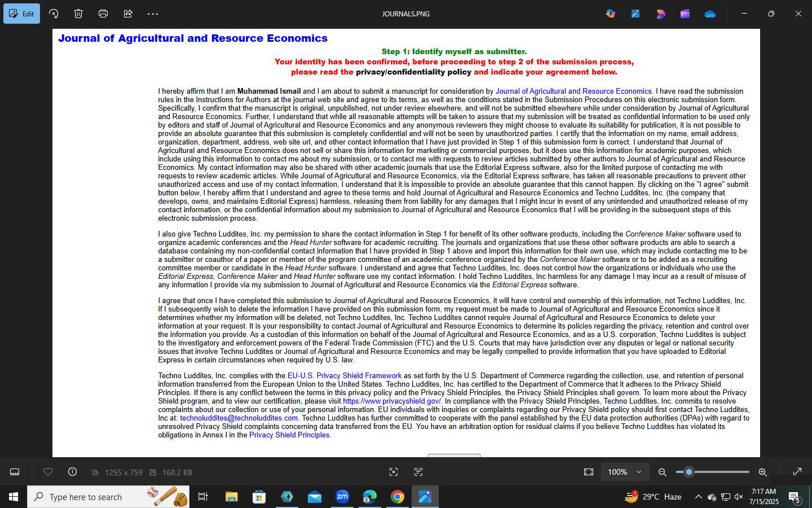Scan text in image using text-recognition icon
This screenshot has width=812, height=508.
418,472
